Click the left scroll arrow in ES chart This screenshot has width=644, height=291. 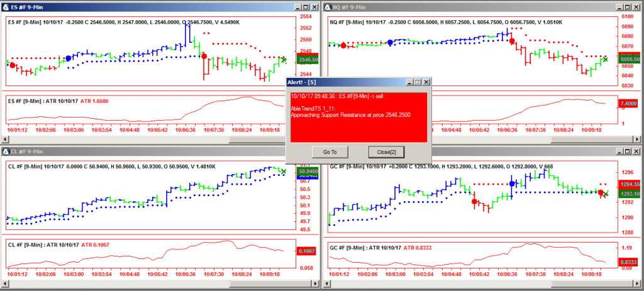click(6, 140)
